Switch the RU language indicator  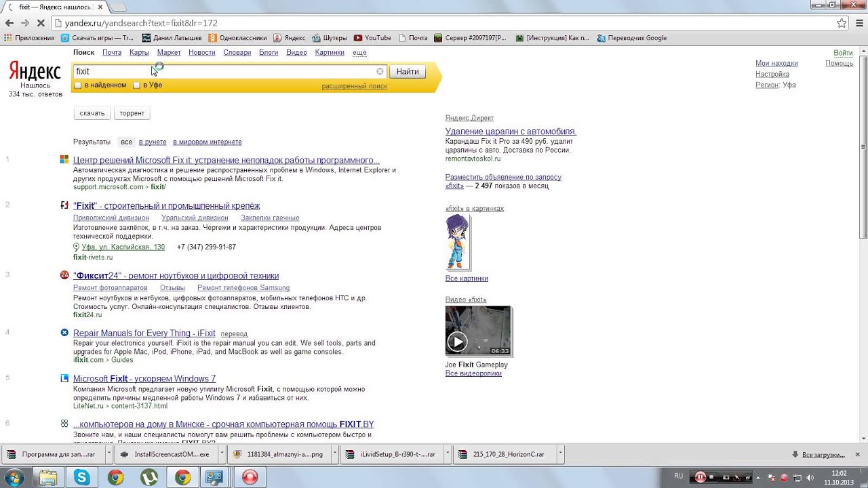[x=679, y=476]
